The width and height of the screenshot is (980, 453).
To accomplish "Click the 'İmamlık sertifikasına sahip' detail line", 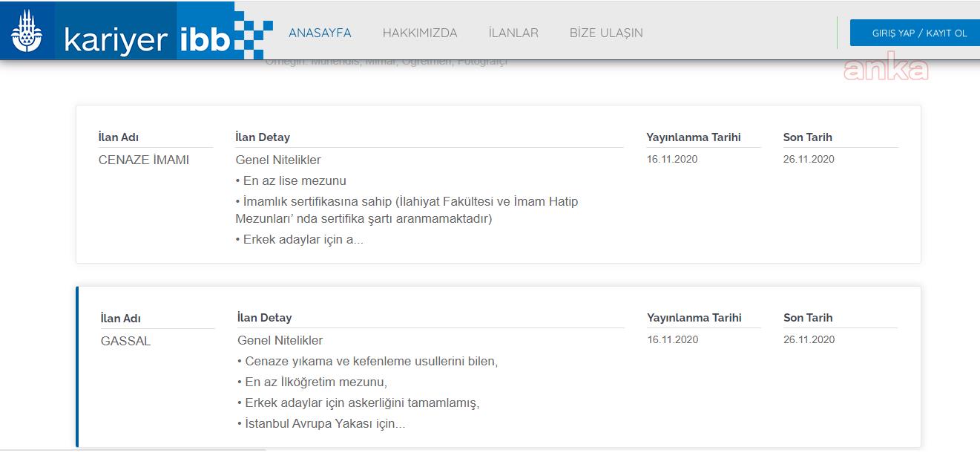I will 407,210.
